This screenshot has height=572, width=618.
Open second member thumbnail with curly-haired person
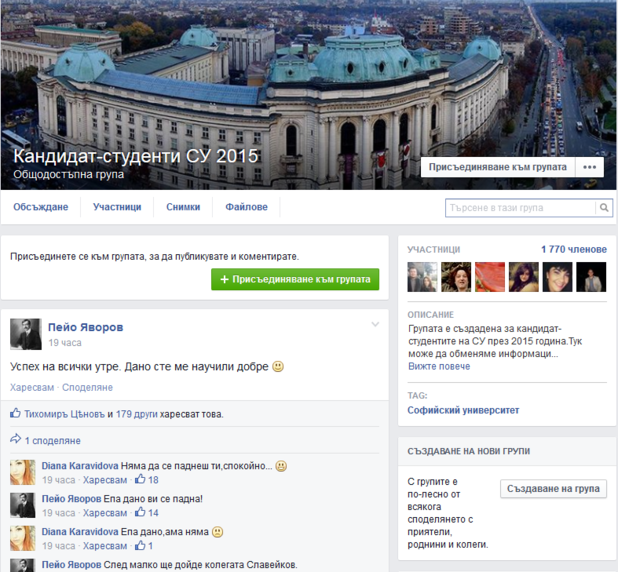pos(456,277)
